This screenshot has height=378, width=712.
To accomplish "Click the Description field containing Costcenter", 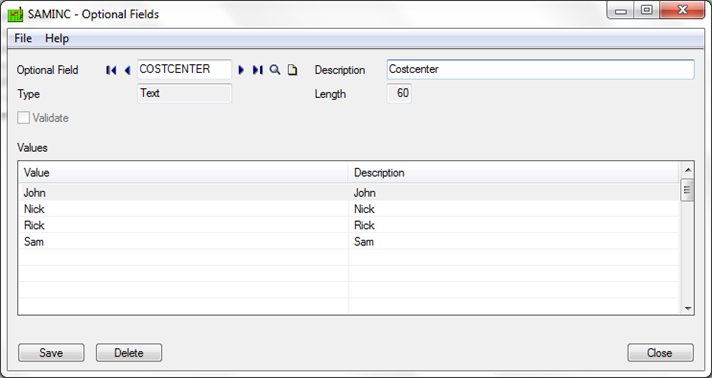I will pos(540,70).
